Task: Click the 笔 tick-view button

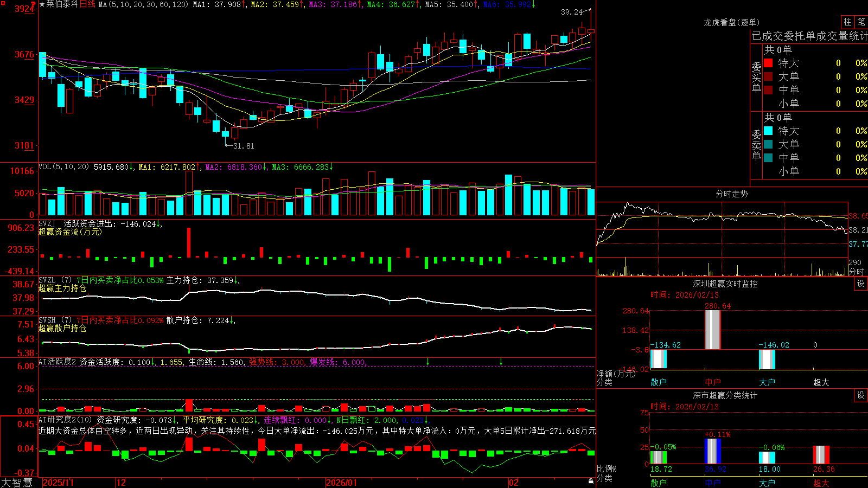Action: [x=861, y=22]
